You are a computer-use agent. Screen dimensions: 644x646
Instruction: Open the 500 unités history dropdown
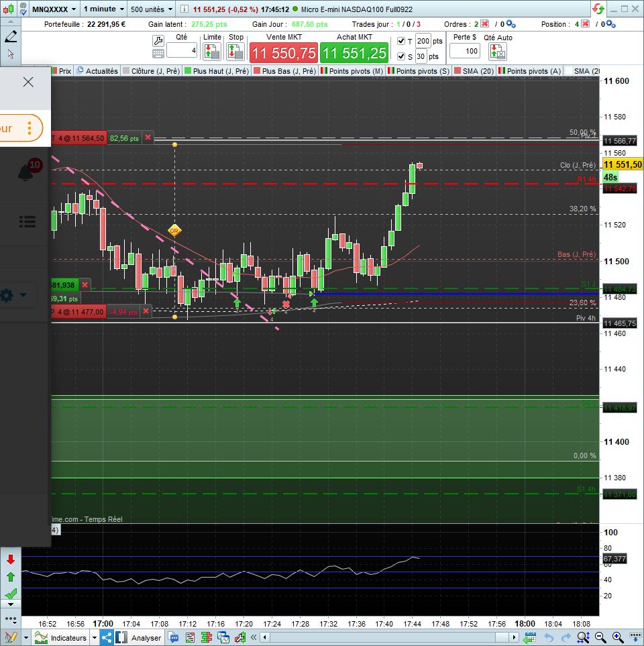pos(151,9)
